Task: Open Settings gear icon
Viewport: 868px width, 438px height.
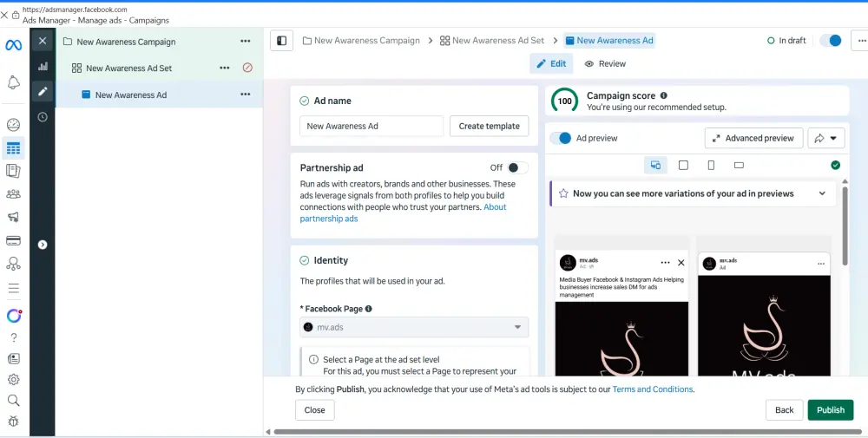Action: tap(13, 379)
